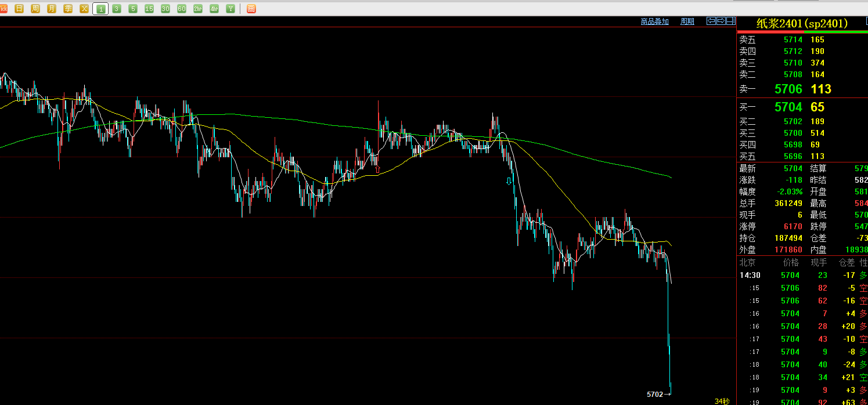The image size is (868, 405).
Task: Open the 商品叠加 overlay link
Action: [654, 21]
